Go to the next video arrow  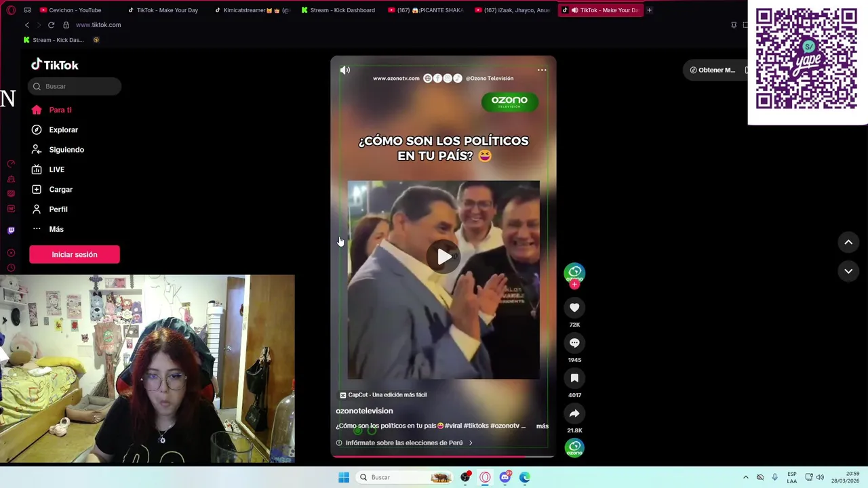[848, 271]
